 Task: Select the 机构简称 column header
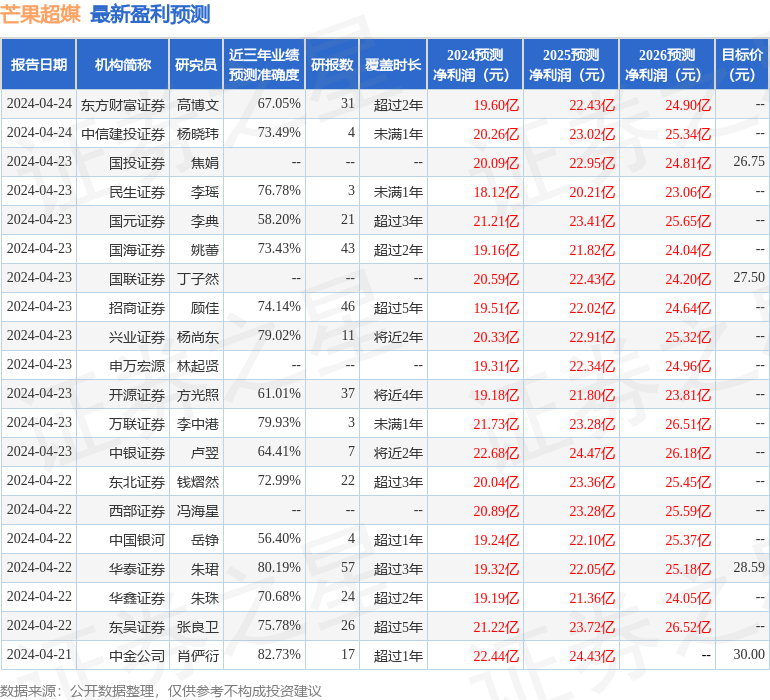[x=123, y=64]
